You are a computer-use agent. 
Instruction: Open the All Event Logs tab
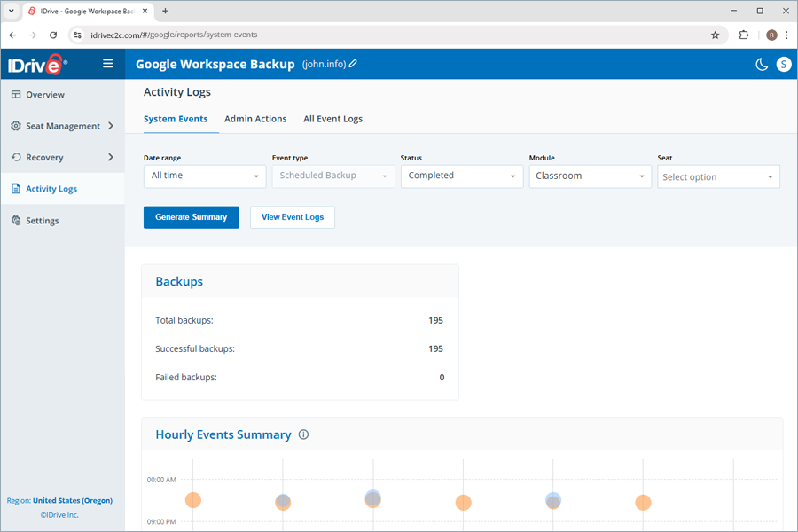pos(332,119)
